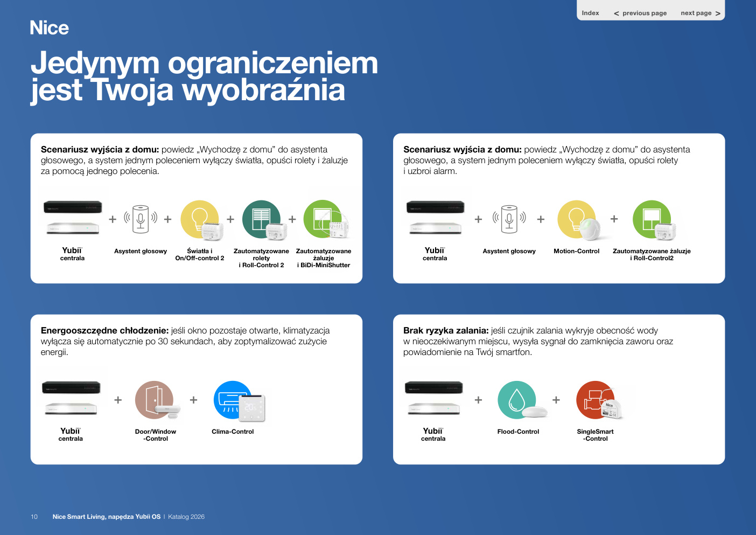The height and width of the screenshot is (535, 756).
Task: Click "Yubii centrala" label in the Clima-Control card
Action: click(x=71, y=434)
